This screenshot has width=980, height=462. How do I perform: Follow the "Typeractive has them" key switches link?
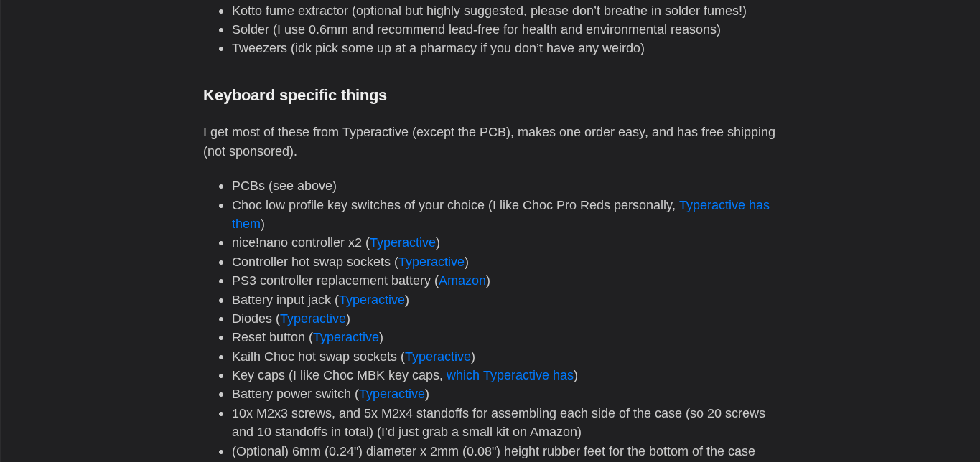tap(723, 205)
